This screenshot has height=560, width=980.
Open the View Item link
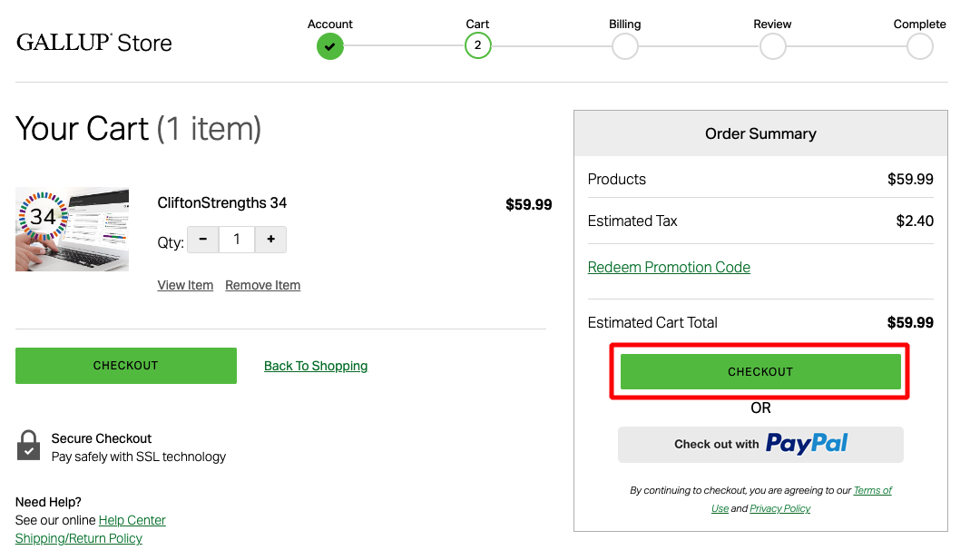[185, 285]
